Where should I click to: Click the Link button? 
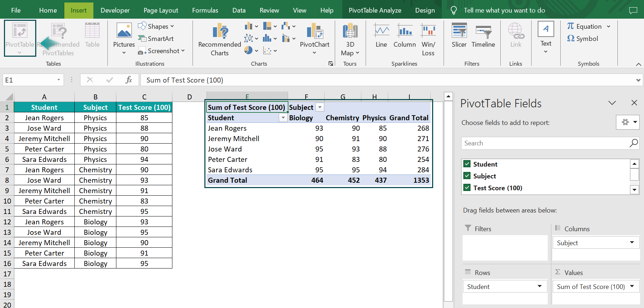tap(516, 36)
